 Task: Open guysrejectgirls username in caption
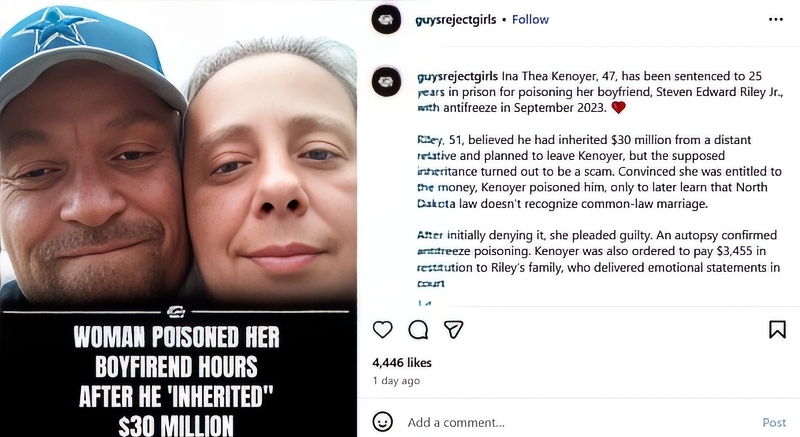[x=458, y=76]
